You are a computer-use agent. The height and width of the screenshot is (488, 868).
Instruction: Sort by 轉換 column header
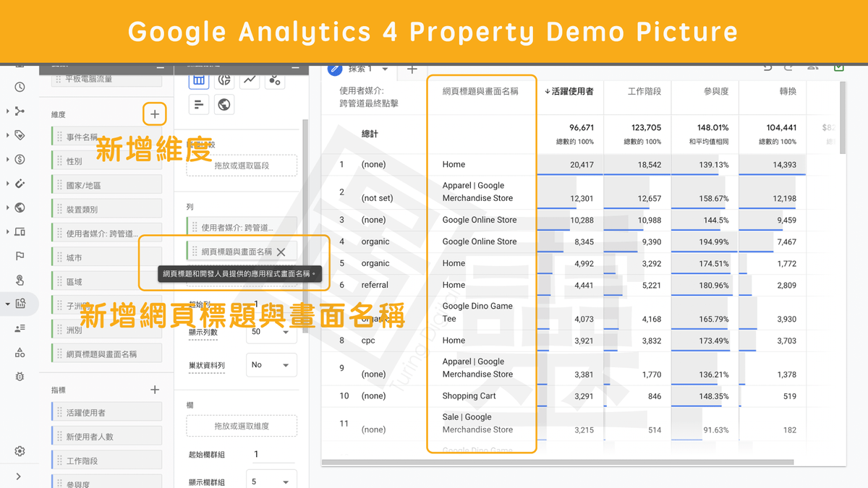(x=788, y=91)
